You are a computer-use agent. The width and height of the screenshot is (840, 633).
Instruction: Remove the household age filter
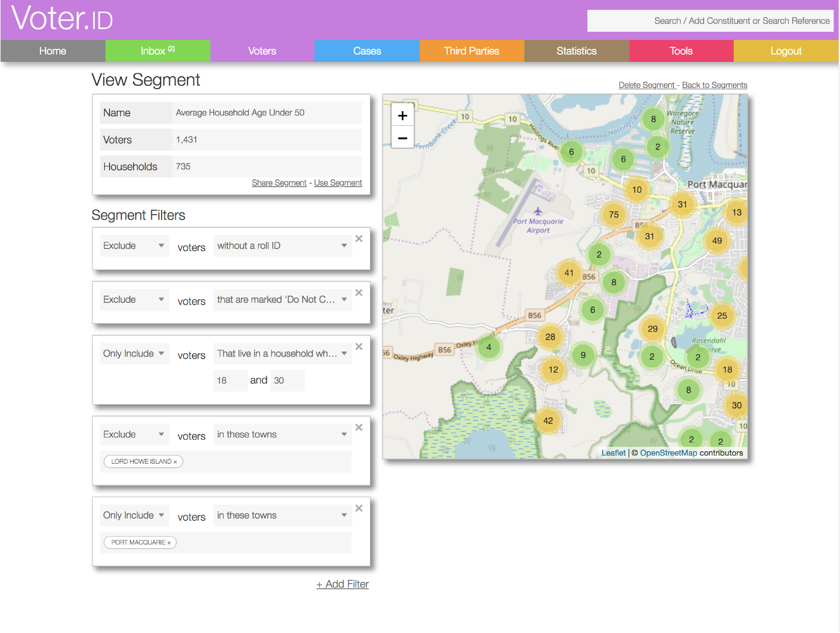point(359,347)
